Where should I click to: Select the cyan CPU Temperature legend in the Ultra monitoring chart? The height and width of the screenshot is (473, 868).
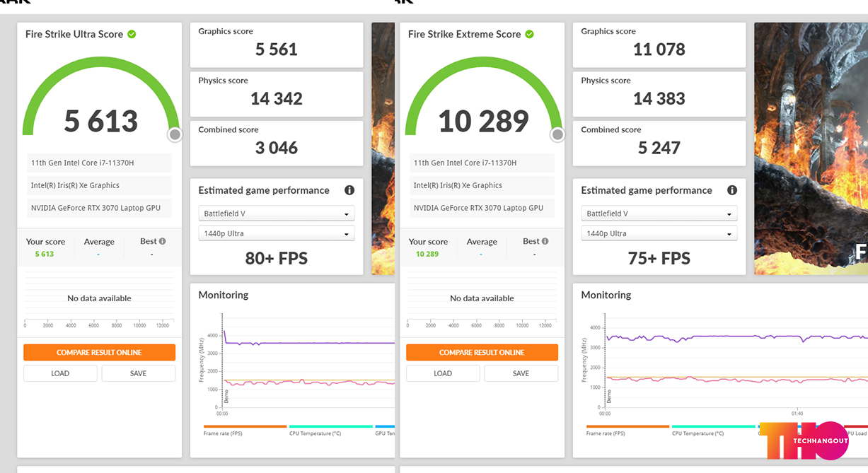331,430
